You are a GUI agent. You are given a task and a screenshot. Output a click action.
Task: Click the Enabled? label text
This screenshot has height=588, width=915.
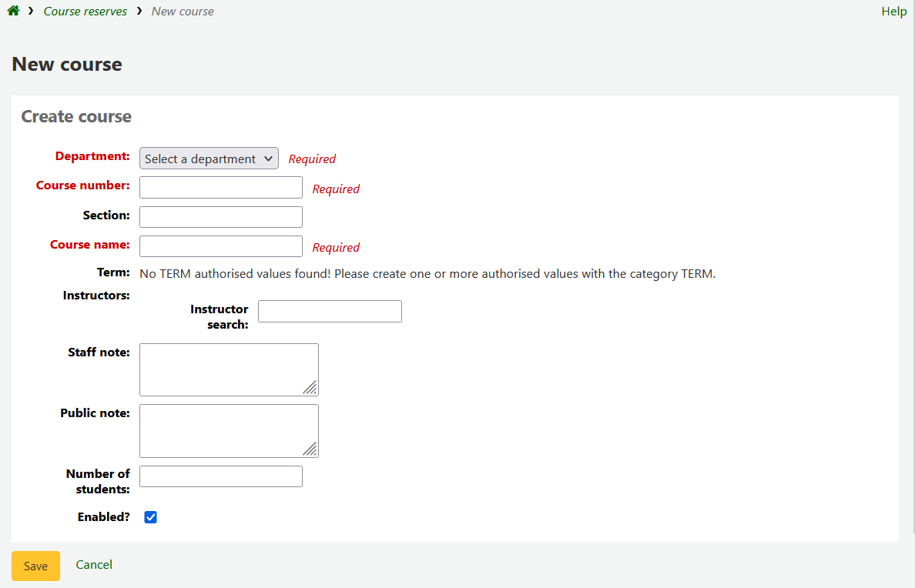pos(103,517)
